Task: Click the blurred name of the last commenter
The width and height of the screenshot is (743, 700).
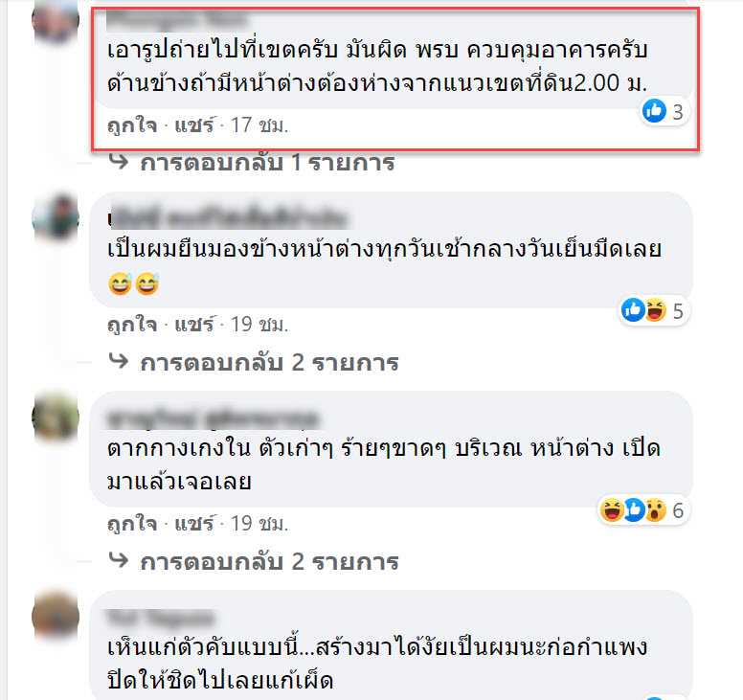Action: coord(161,618)
